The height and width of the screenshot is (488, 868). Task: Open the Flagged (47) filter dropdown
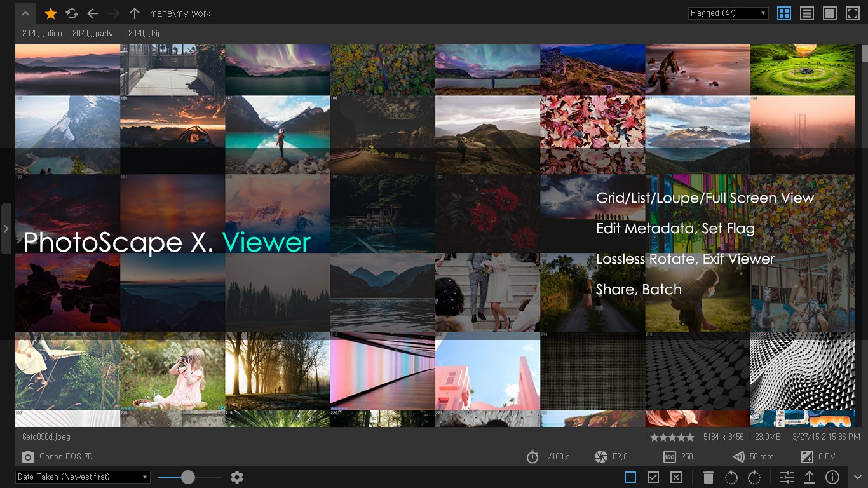tap(728, 13)
